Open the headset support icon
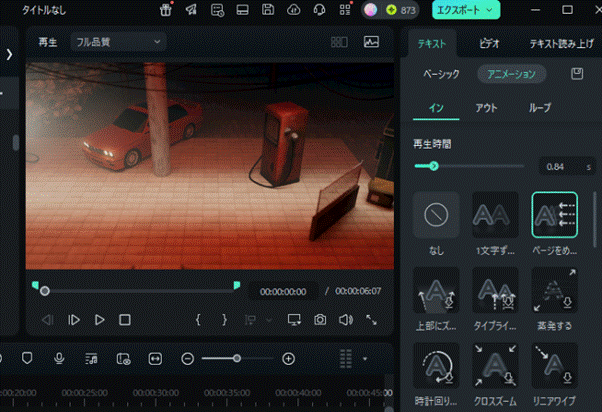This screenshot has width=602, height=412. pyautogui.click(x=318, y=10)
